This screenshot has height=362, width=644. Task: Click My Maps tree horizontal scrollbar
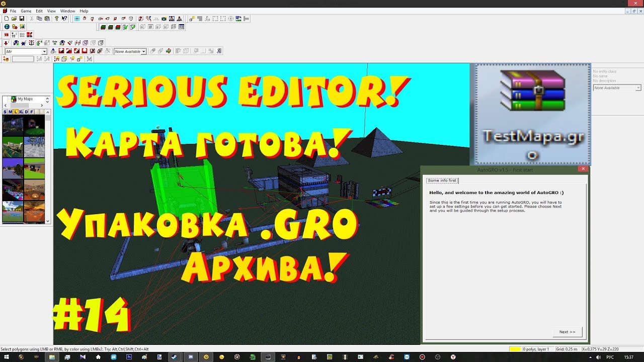click(x=24, y=105)
